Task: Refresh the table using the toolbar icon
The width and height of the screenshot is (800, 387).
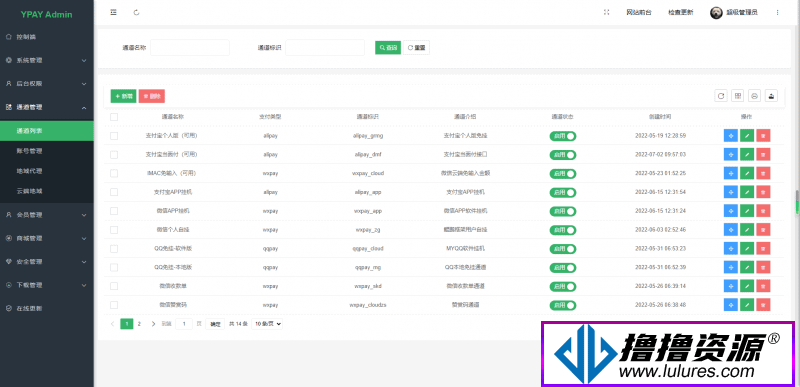Action: pyautogui.click(x=720, y=95)
